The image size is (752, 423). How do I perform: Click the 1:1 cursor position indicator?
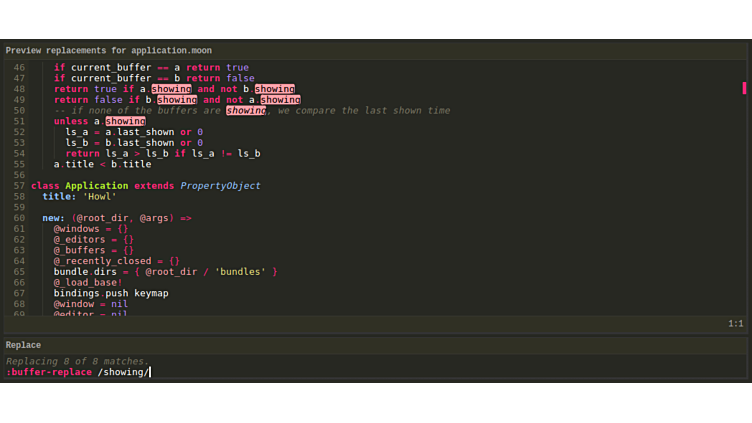pyautogui.click(x=735, y=324)
